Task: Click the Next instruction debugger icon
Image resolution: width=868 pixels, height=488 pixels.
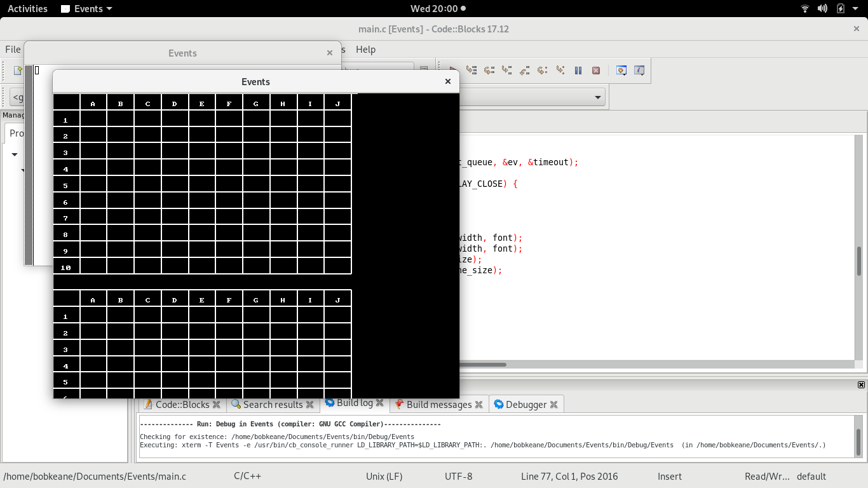Action: [x=543, y=71]
